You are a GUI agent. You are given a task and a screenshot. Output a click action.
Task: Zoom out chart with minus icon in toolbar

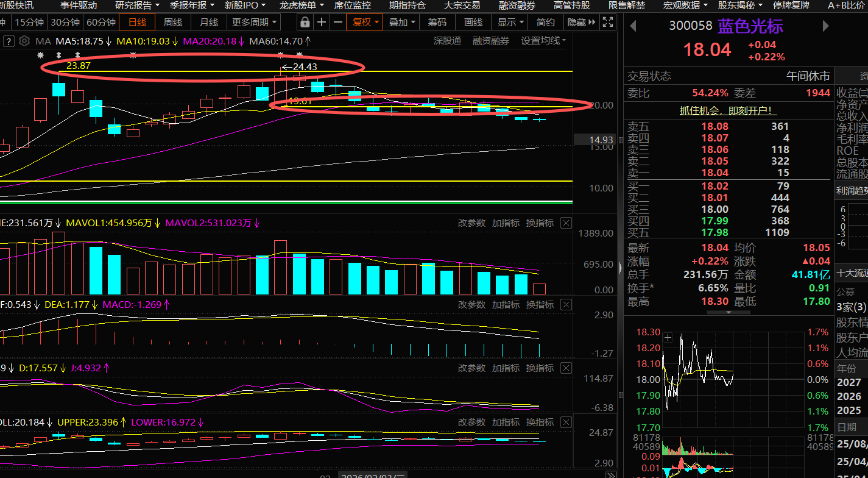[337, 23]
